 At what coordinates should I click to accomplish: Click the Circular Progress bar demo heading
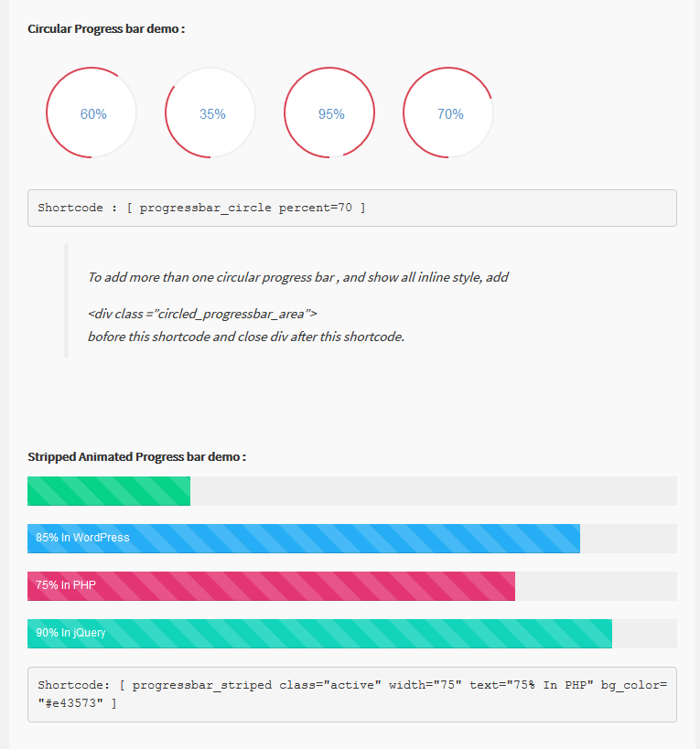pyautogui.click(x=106, y=29)
